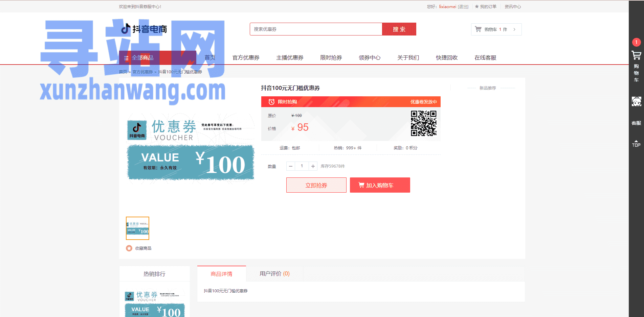Click the Douyin e-commerce logo
Image resolution: width=644 pixels, height=317 pixels.
pos(144,29)
